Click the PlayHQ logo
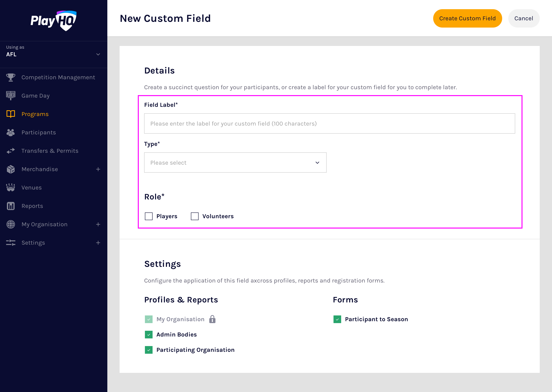Screen dimensions: 552x392 coord(53,20)
